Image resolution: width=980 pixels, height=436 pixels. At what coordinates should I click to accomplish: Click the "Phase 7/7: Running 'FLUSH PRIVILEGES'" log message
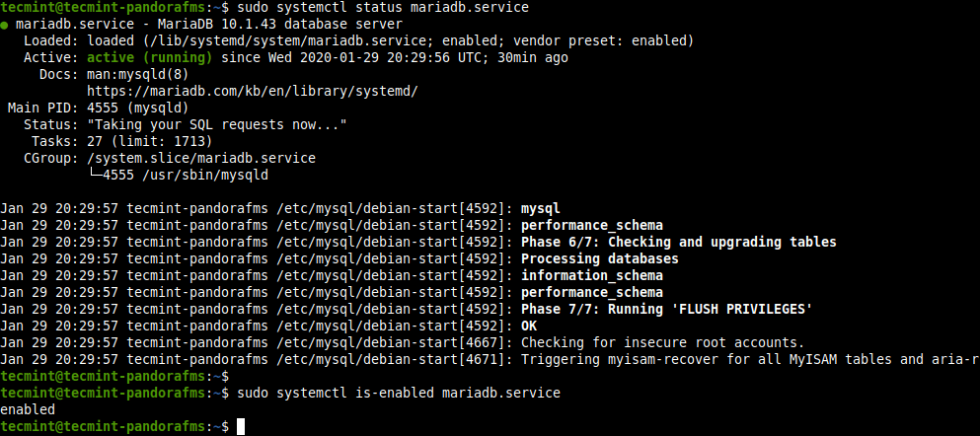[666, 309]
